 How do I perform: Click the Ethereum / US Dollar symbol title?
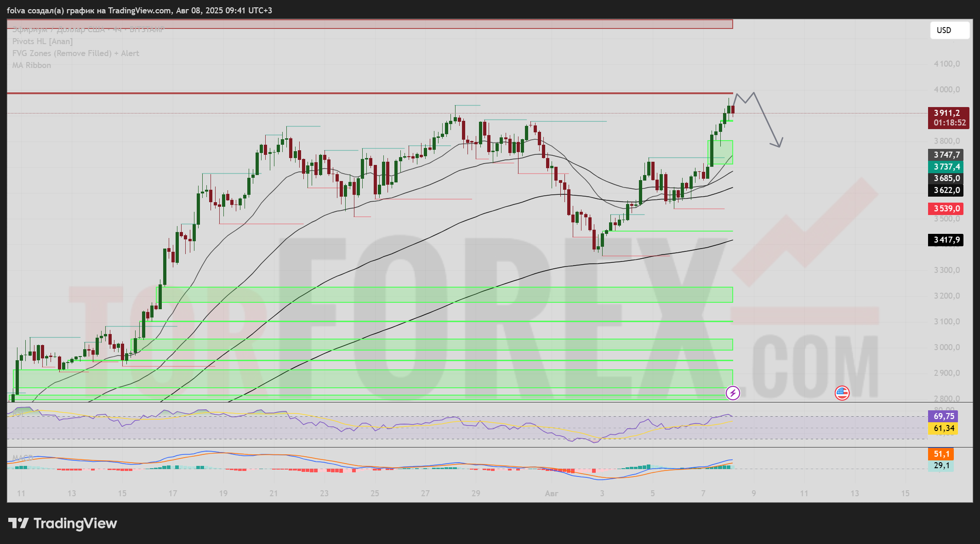[x=87, y=30]
